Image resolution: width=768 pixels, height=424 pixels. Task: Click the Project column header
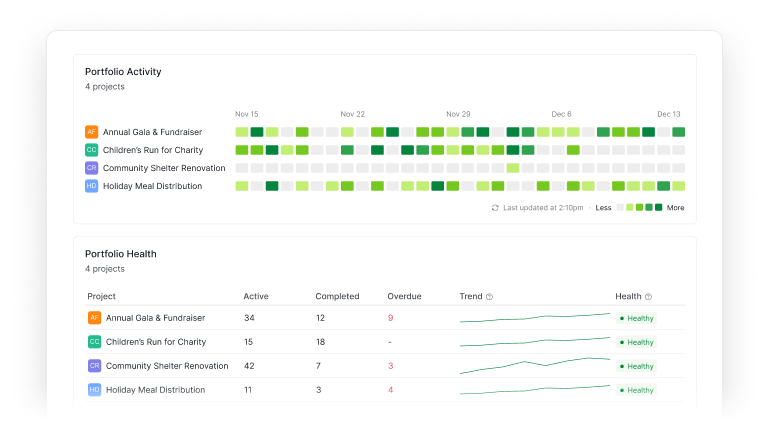[101, 296]
